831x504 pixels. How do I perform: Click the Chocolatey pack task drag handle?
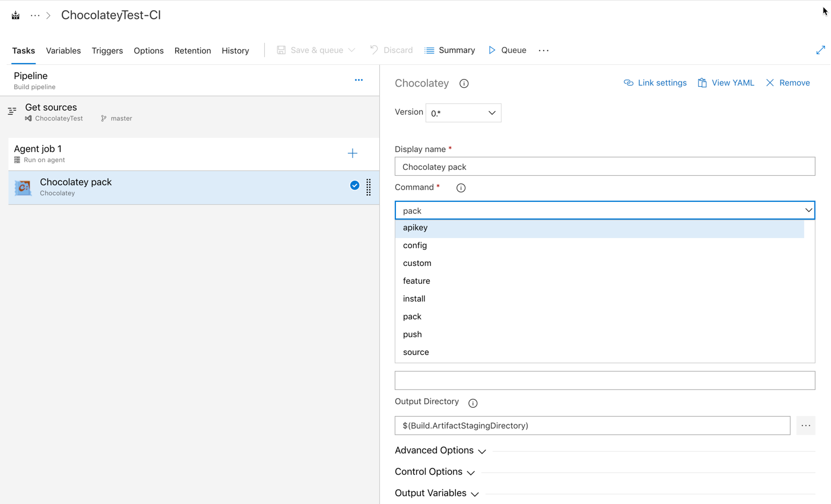[x=369, y=187]
